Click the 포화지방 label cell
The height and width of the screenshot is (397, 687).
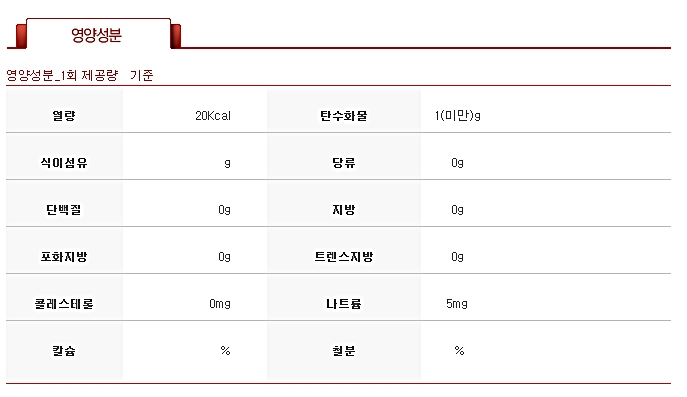pos(64,251)
